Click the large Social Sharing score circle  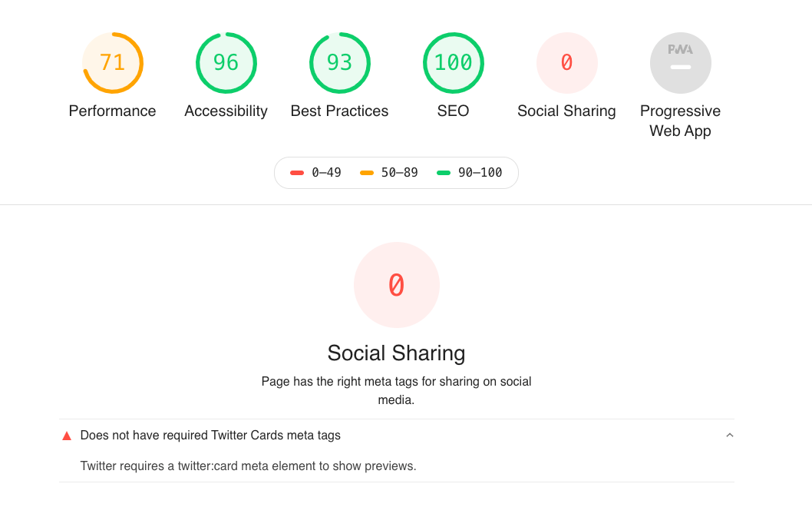(396, 284)
